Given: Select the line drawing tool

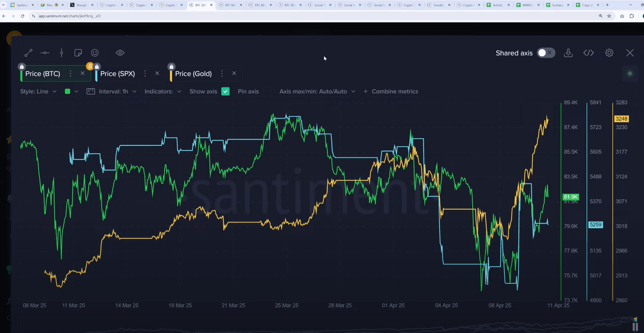Looking at the screenshot, I should (x=29, y=53).
